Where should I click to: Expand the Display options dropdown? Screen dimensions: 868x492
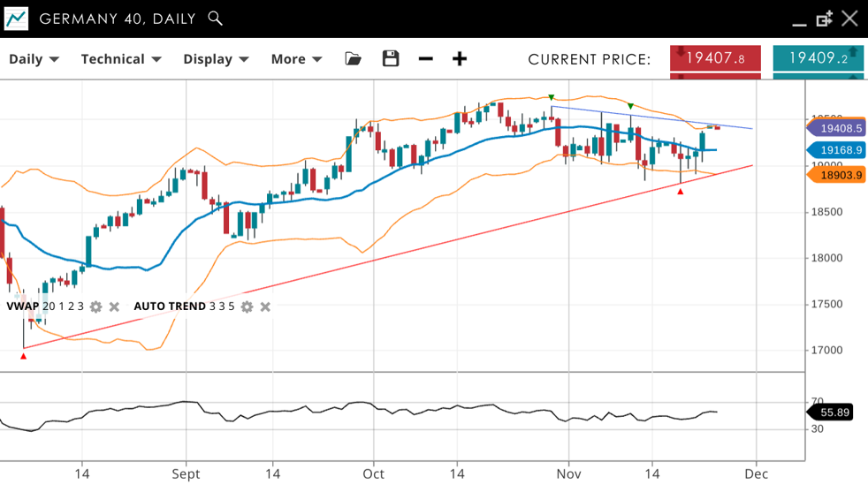pos(216,59)
